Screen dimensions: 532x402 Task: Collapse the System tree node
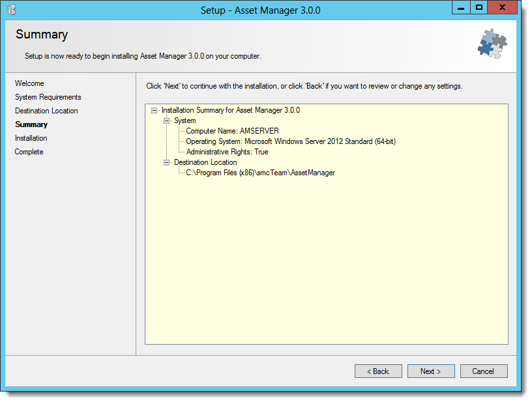[x=167, y=121]
